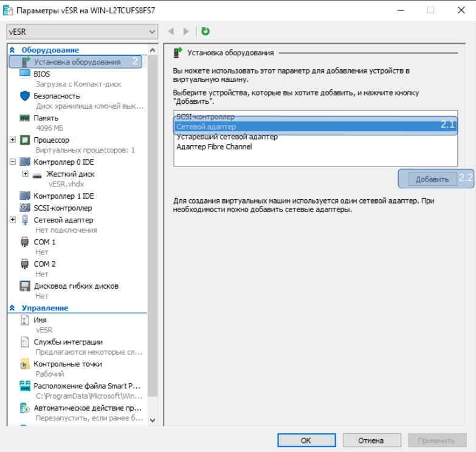476x452 pixels.
Task: Click the Управление section header
Action: click(x=45, y=308)
